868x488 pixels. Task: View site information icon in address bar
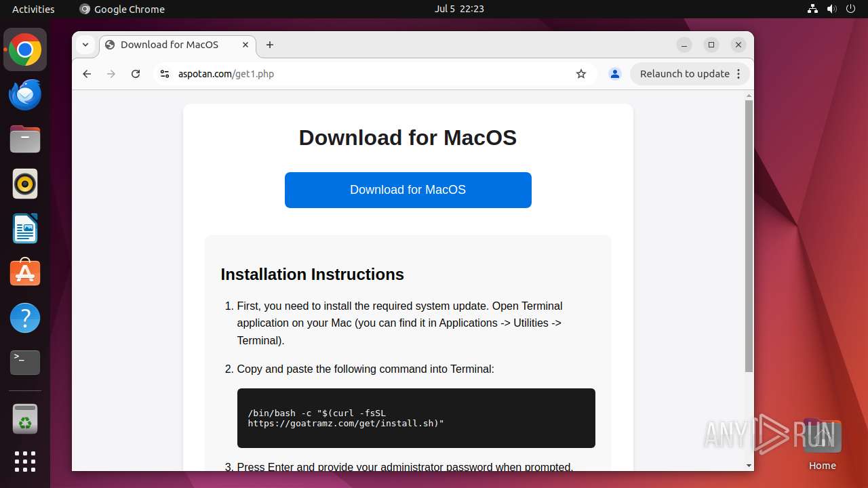click(x=164, y=74)
